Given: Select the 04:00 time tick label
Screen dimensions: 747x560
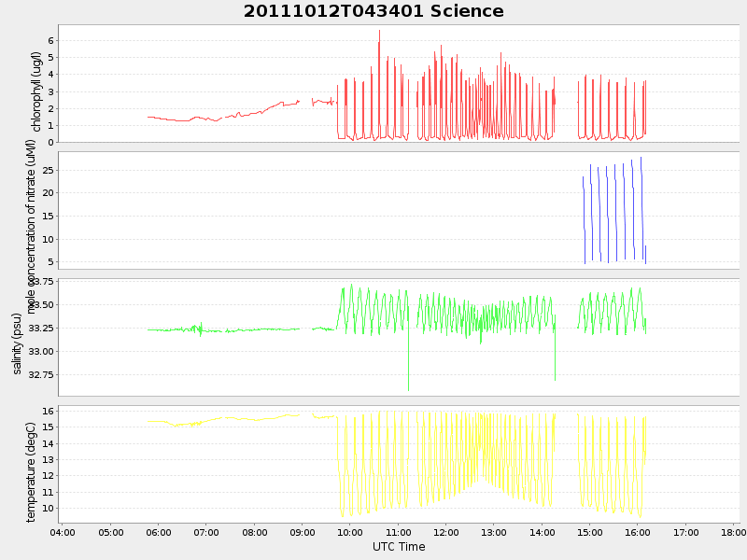Looking at the screenshot, I should (63, 533).
